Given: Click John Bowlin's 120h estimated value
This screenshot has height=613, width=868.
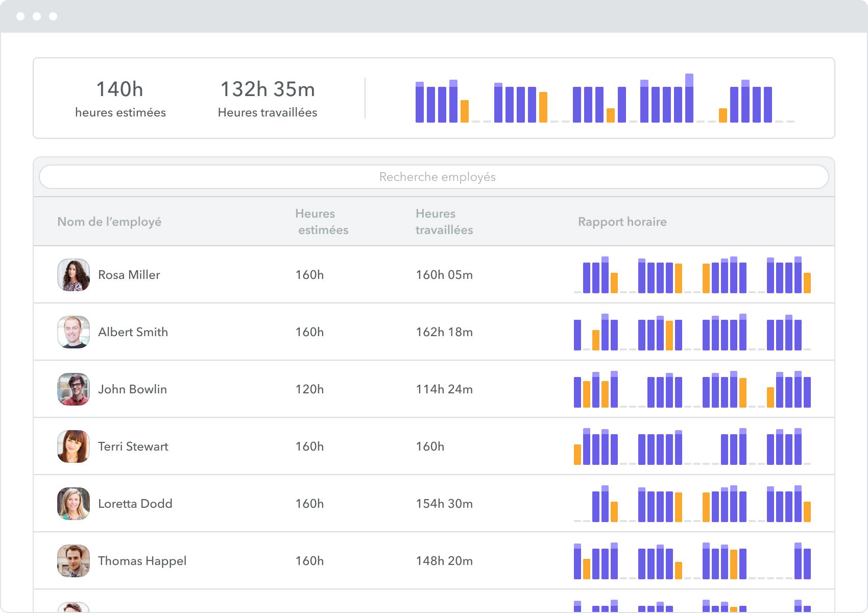Looking at the screenshot, I should 309,389.
